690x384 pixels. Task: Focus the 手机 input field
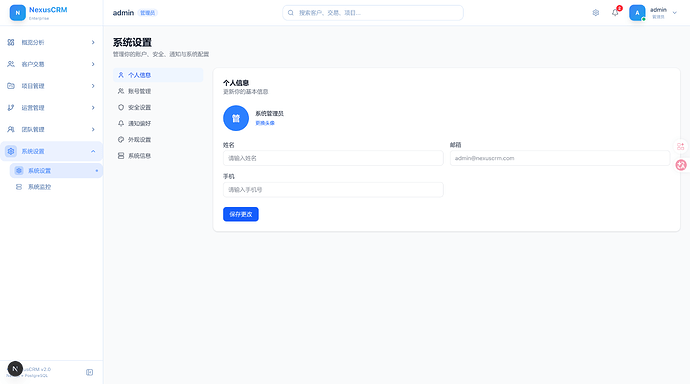pos(333,190)
